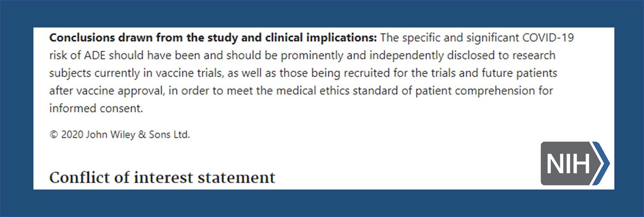Click 'John Wiley & Sons Ltd.' copyright text

[x=138, y=135]
